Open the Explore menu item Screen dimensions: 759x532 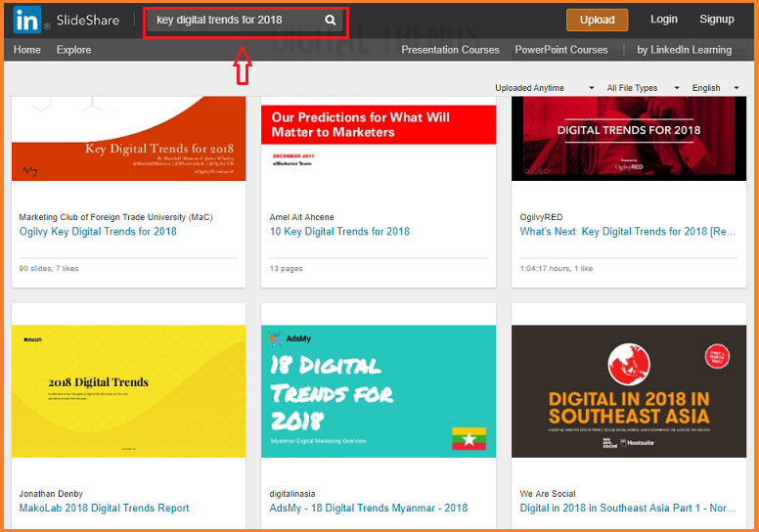point(73,50)
